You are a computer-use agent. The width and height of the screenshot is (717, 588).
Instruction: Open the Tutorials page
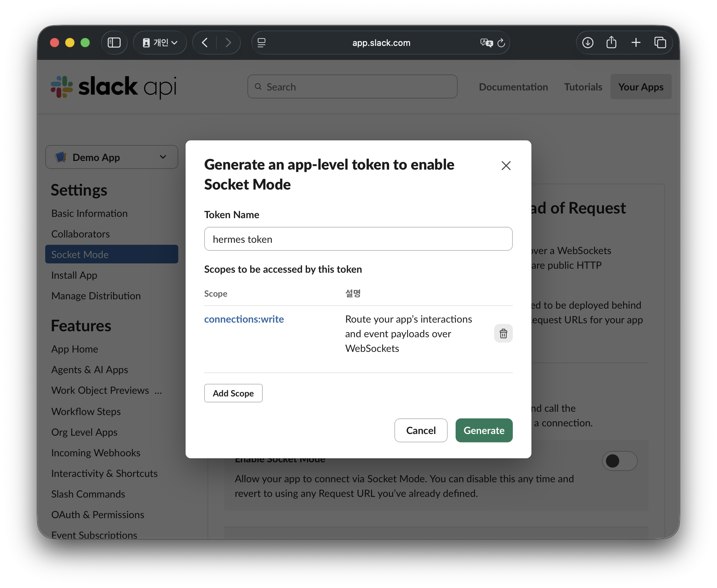point(583,87)
